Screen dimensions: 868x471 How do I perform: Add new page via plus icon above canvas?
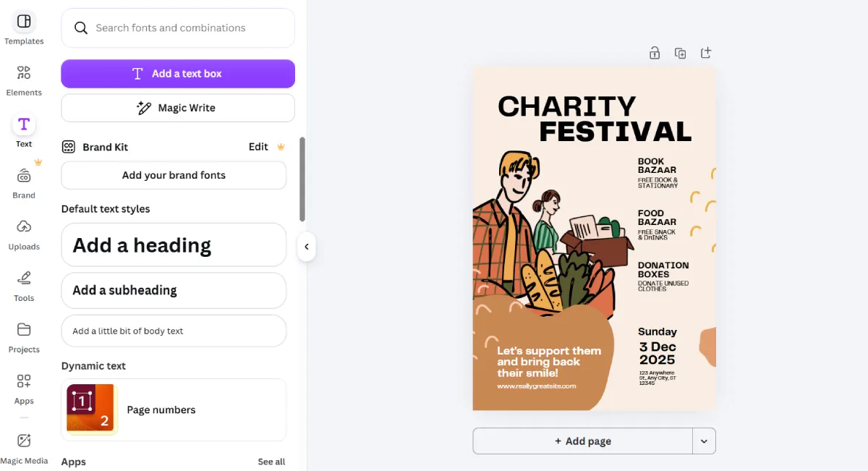[x=706, y=53]
